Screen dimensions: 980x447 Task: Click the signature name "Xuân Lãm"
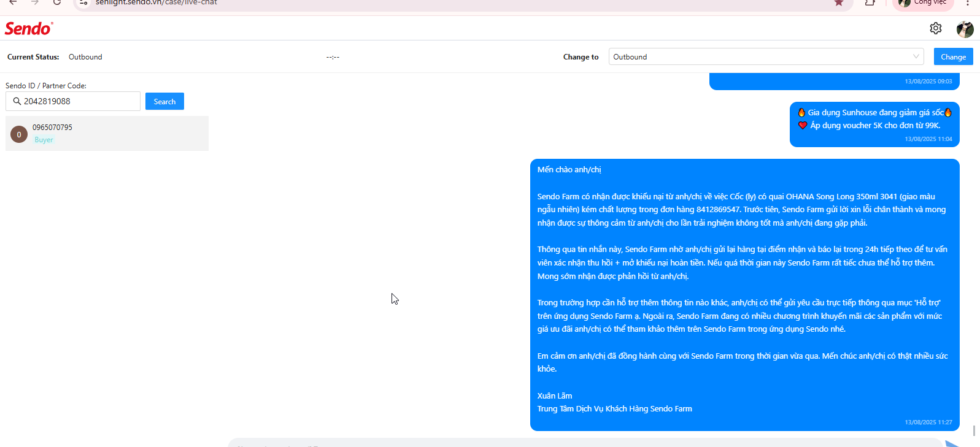[x=555, y=395]
